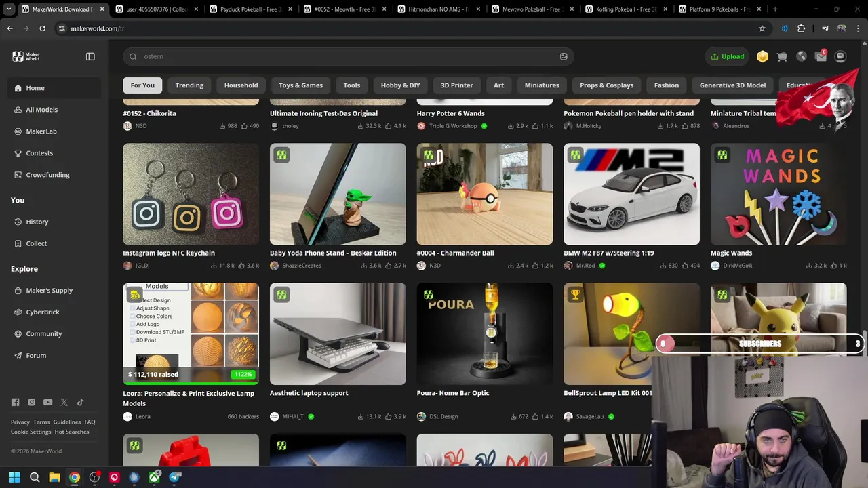This screenshot has height=488, width=868.
Task: Open Telegram from taskbar
Action: 175,477
